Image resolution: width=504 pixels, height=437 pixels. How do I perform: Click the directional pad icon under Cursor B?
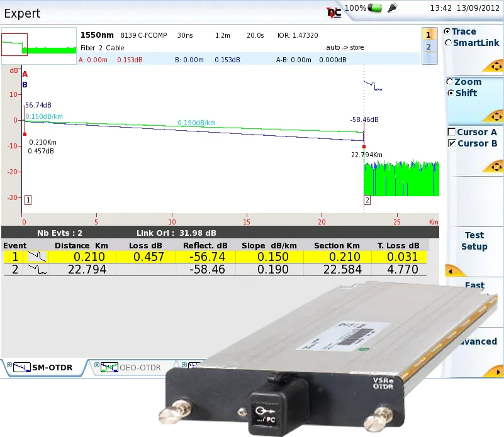[496, 165]
